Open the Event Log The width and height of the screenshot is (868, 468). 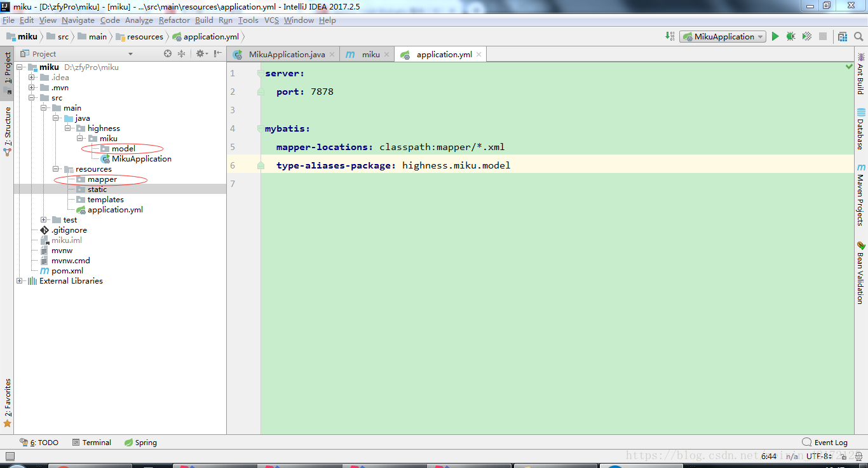(x=825, y=442)
